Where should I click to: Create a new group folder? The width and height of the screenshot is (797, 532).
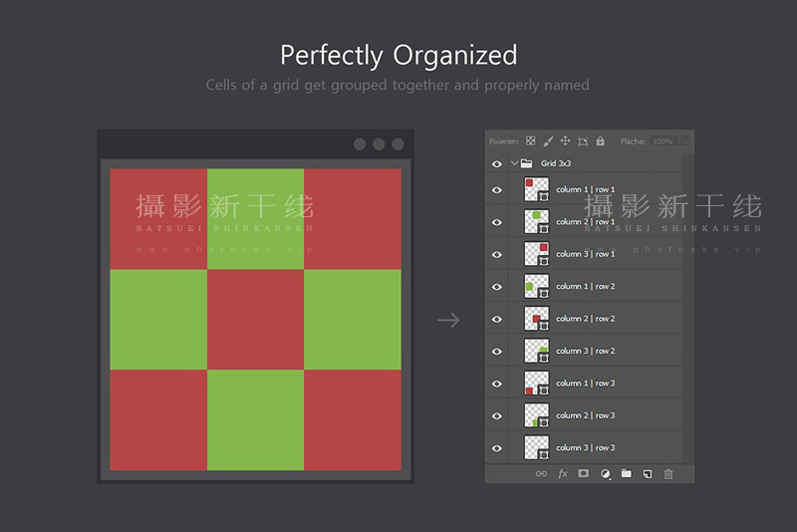(627, 473)
